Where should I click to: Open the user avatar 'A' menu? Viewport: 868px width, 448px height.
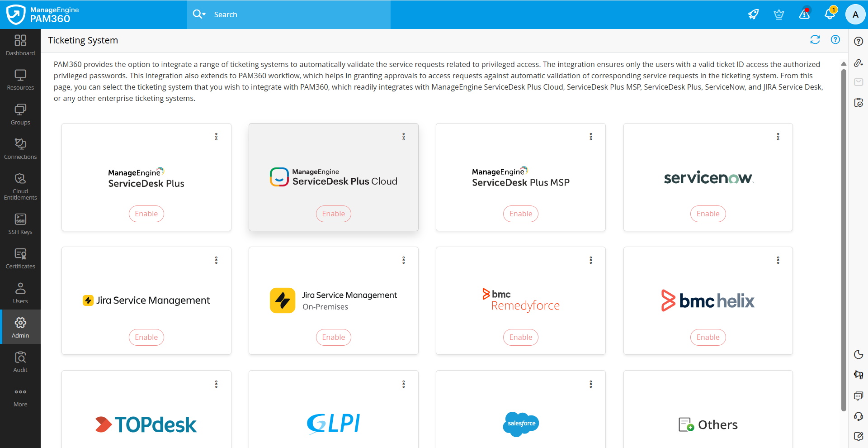855,14
